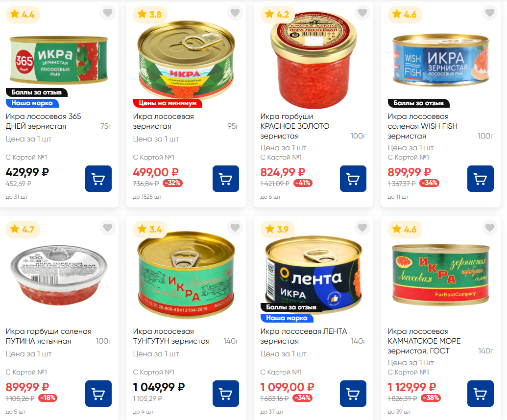The height and width of the screenshot is (420, 507).
Task: Add ПУТИНА ястычная caviar to cart
Action: point(98,394)
